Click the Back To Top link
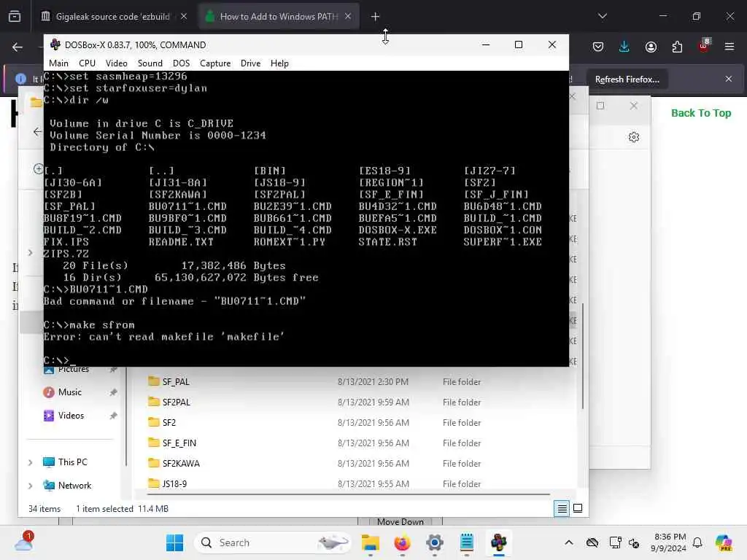Image resolution: width=747 pixels, height=560 pixels. point(701,113)
